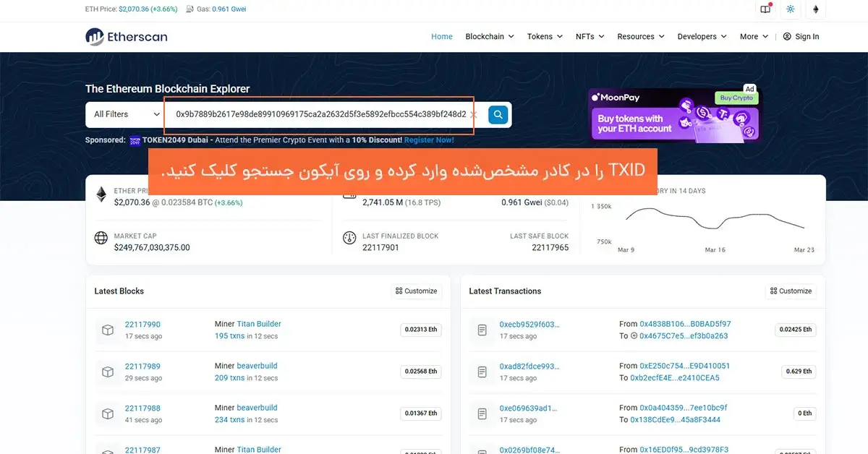Viewport: 868px width, 454px height.
Task: Open the beaverbuild miner of block 22117988
Action: (x=257, y=408)
